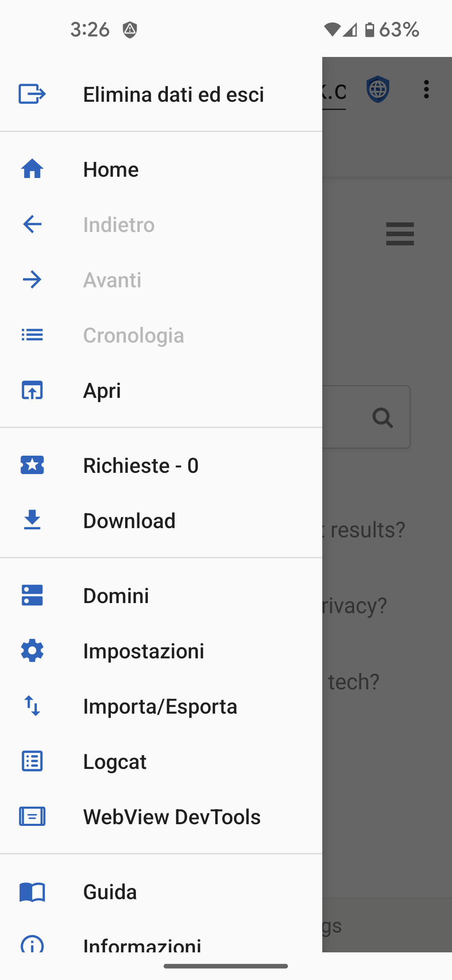Tap the Richieste star ticket icon
The height and width of the screenshot is (980, 452).
[32, 465]
